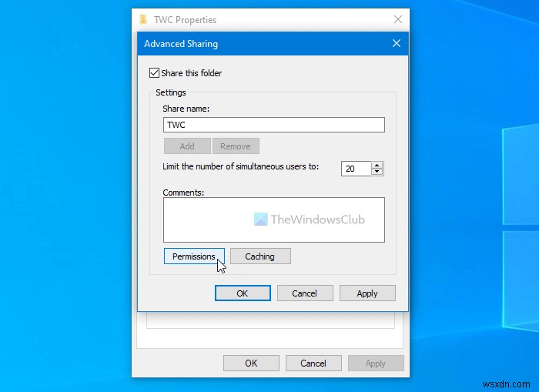This screenshot has width=539, height=392.
Task: Click the Advanced Sharing title text
Action: click(x=181, y=44)
